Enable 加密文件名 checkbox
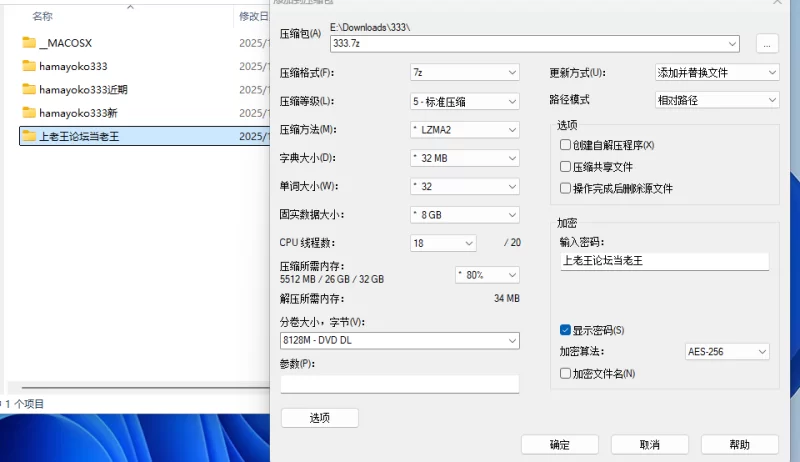Screen dimensions: 800x462 coord(565,373)
